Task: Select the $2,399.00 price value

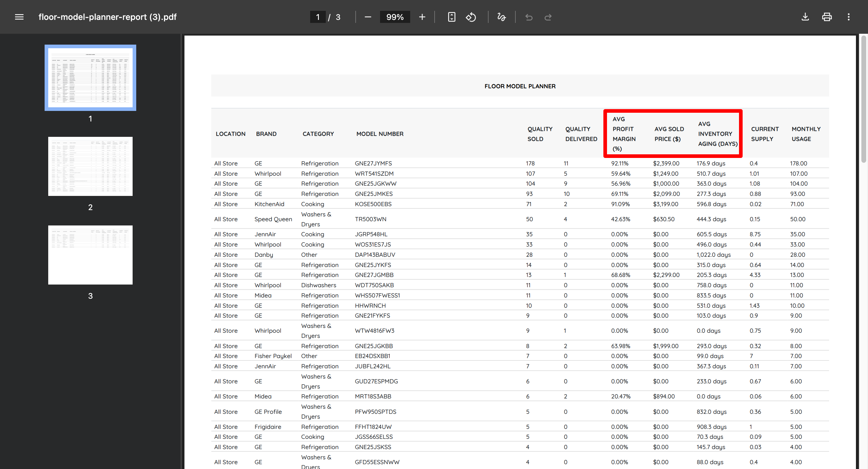Action: pos(666,163)
